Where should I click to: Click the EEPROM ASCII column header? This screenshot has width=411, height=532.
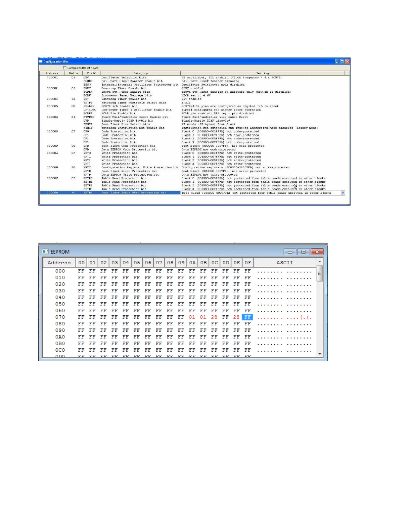284,263
